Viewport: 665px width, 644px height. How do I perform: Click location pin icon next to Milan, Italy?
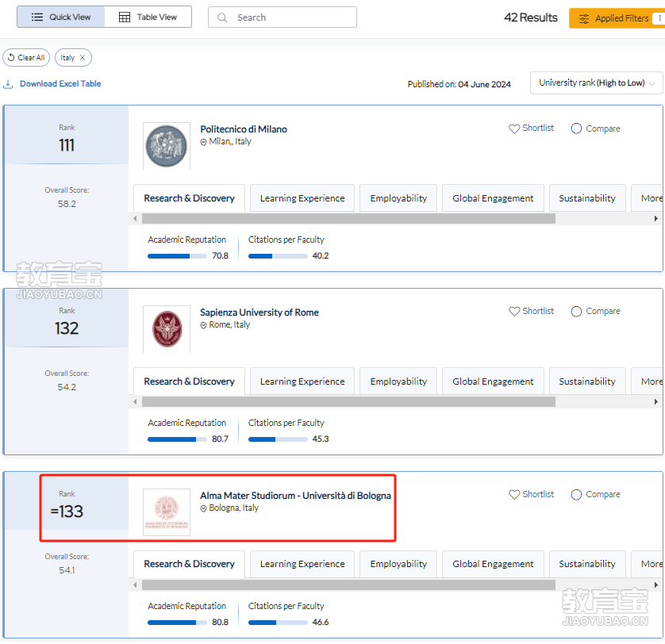(204, 142)
